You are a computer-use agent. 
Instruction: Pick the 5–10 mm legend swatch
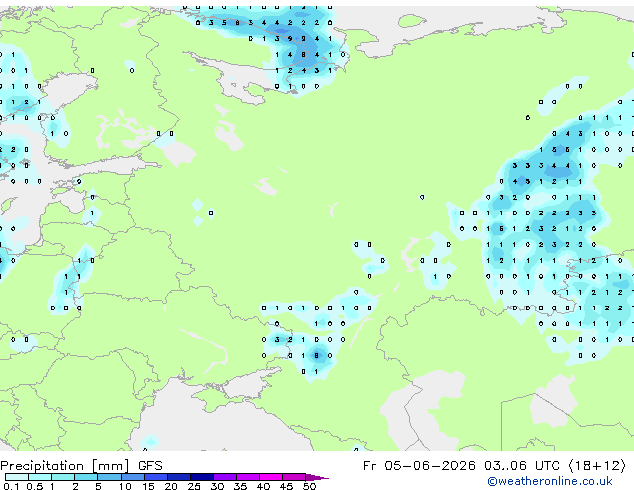point(110,477)
